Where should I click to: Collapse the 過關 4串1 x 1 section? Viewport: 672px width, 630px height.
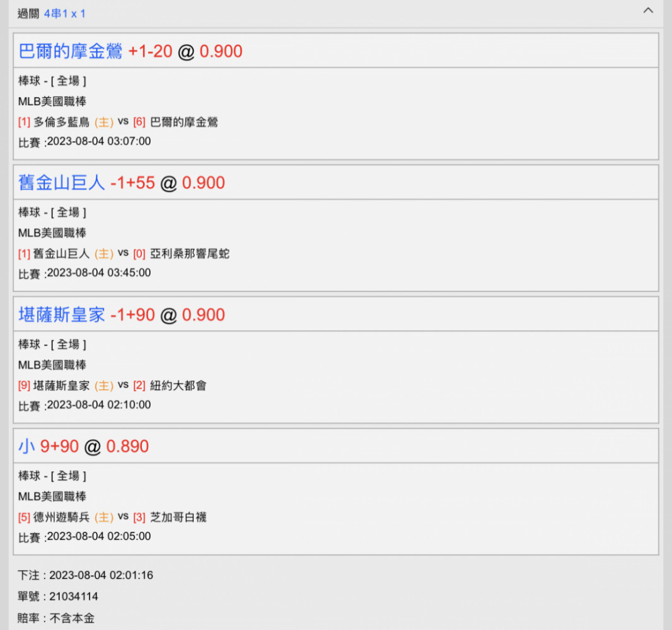[x=648, y=10]
